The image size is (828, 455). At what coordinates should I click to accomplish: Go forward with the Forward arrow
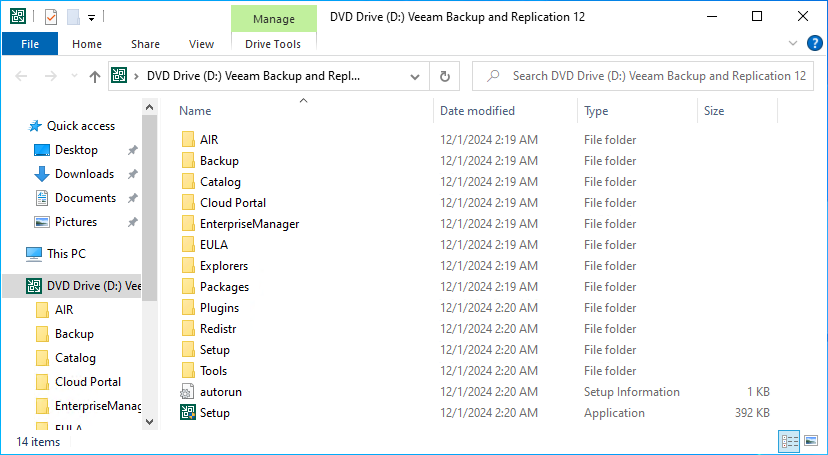[51, 77]
